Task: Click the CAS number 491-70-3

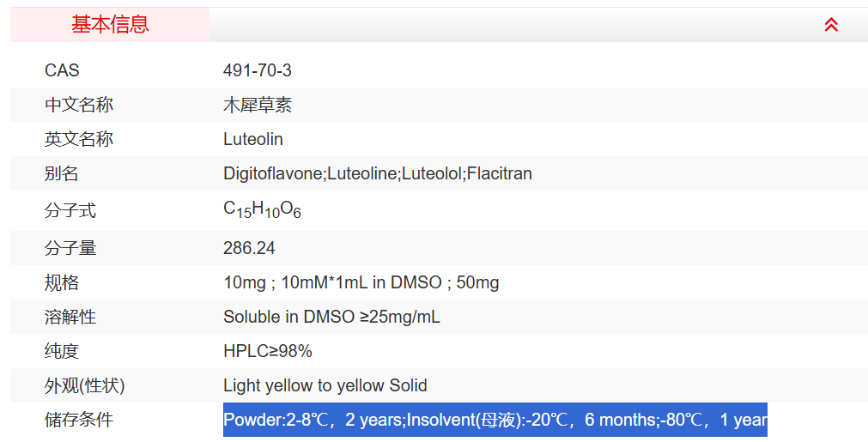Action: pos(258,70)
